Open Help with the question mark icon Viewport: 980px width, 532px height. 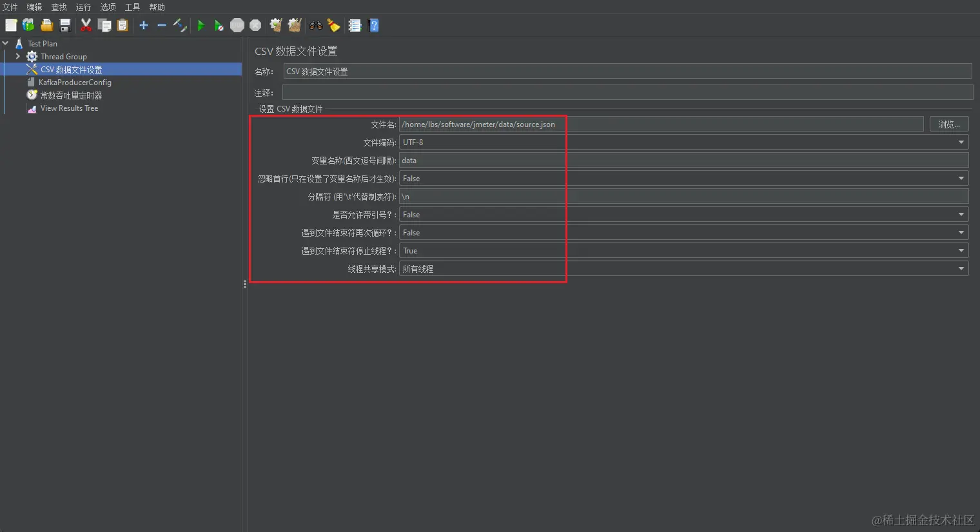(x=374, y=25)
